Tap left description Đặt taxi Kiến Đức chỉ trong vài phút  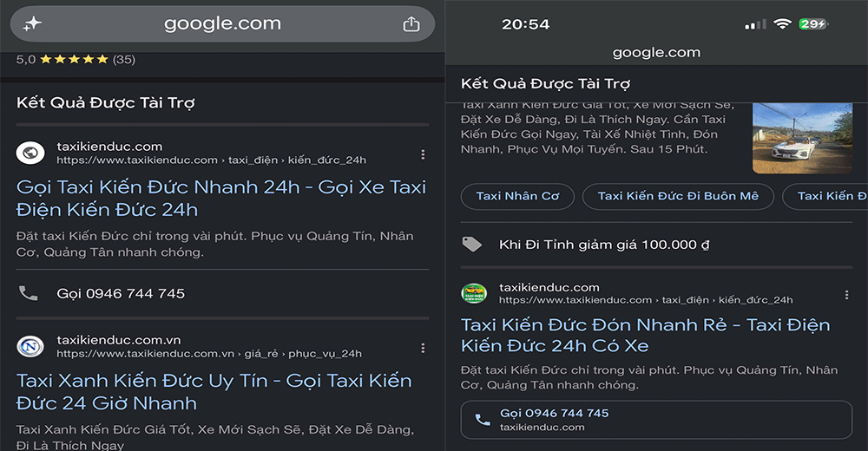(214, 244)
